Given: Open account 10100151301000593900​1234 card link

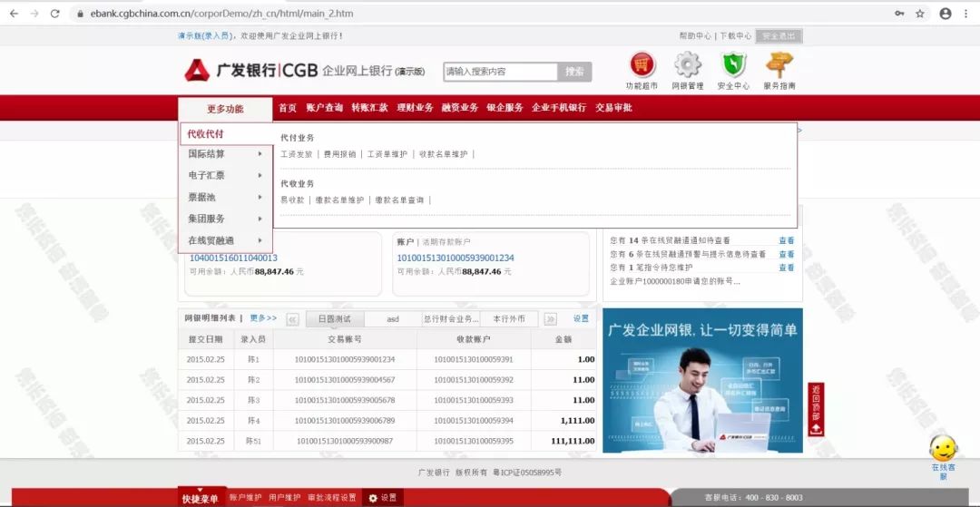Looking at the screenshot, I should 456,258.
